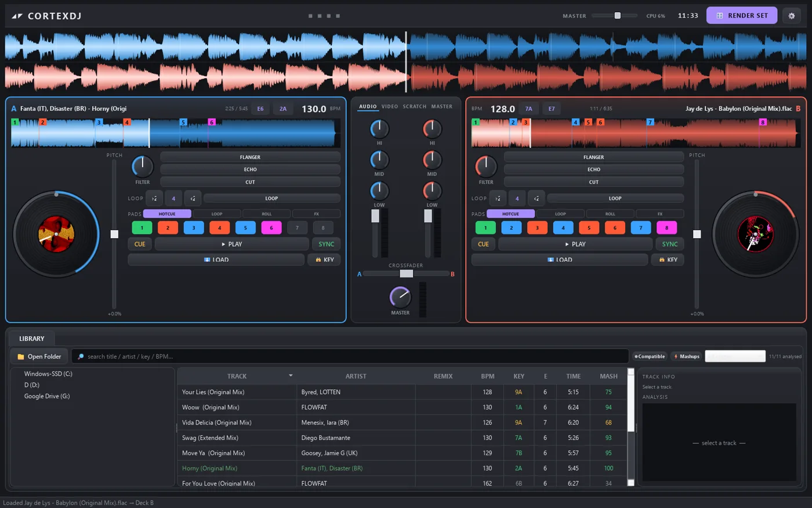Toggle the Mashups filter in library
The height and width of the screenshot is (508, 812).
point(687,356)
